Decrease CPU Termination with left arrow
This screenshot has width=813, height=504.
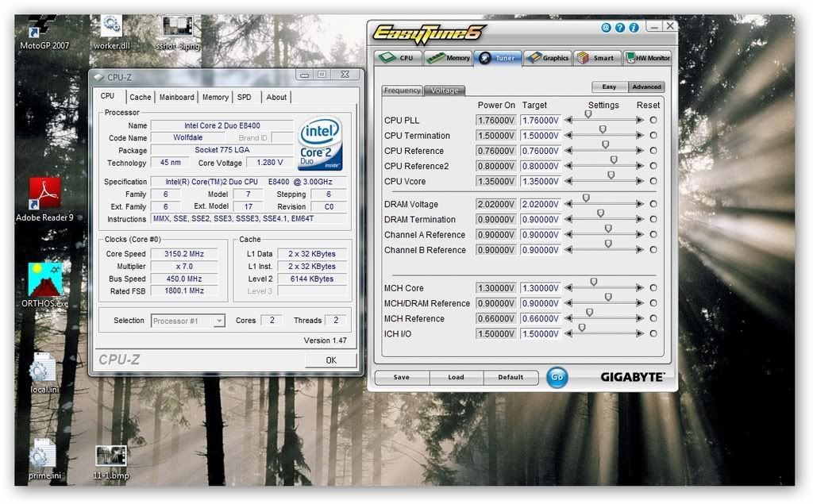tap(568, 136)
